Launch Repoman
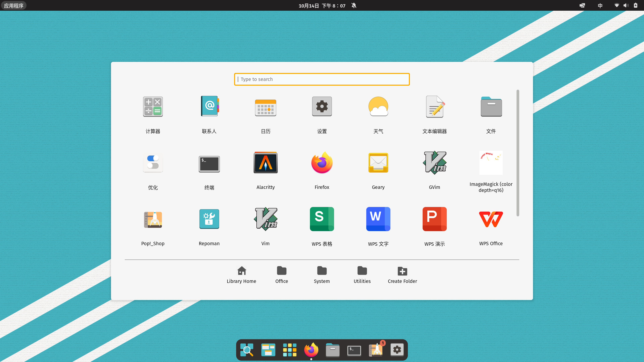644x362 pixels. (x=209, y=219)
